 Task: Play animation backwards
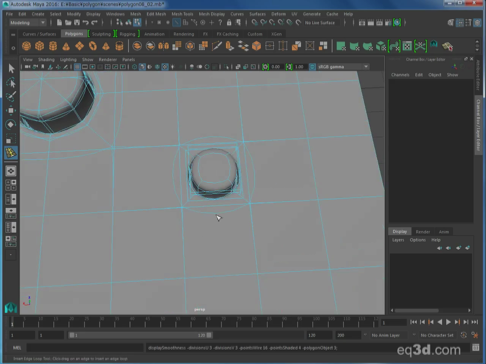coord(440,322)
